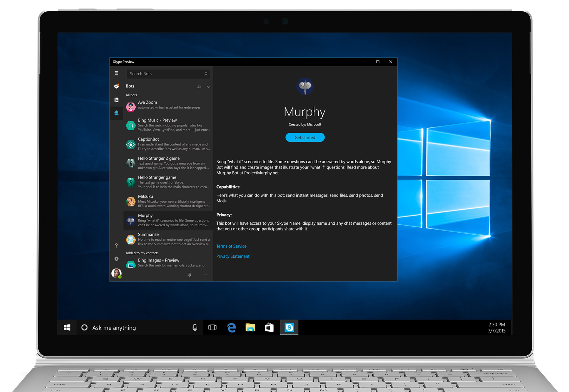Open Skype settings gear icon
569x392 pixels.
(116, 259)
